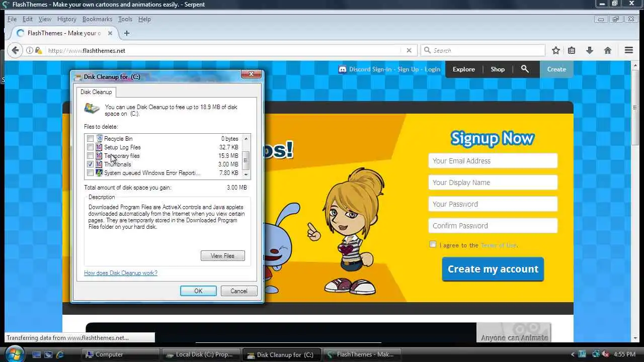Open the browser hamburger menu
Image resolution: width=644 pixels, height=362 pixels.
pyautogui.click(x=629, y=50)
